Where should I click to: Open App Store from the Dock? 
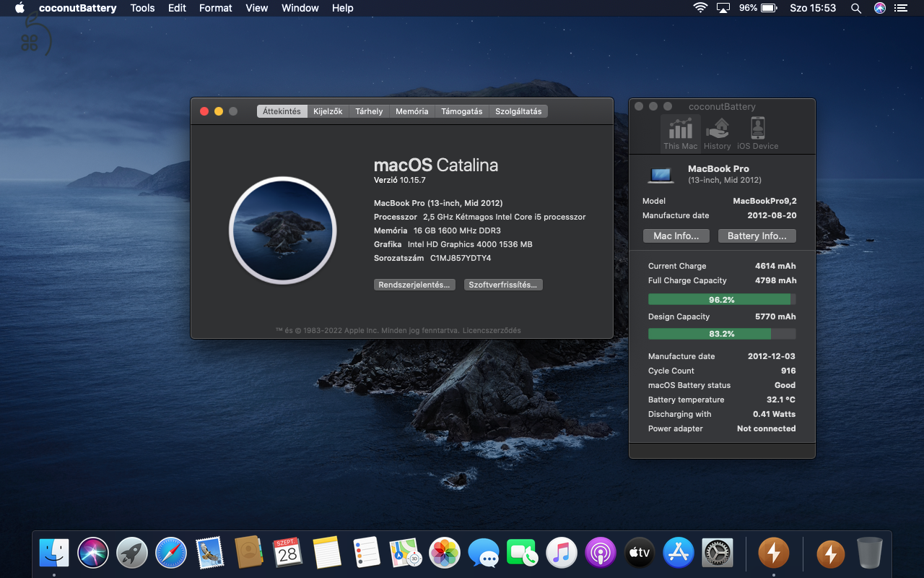(679, 553)
